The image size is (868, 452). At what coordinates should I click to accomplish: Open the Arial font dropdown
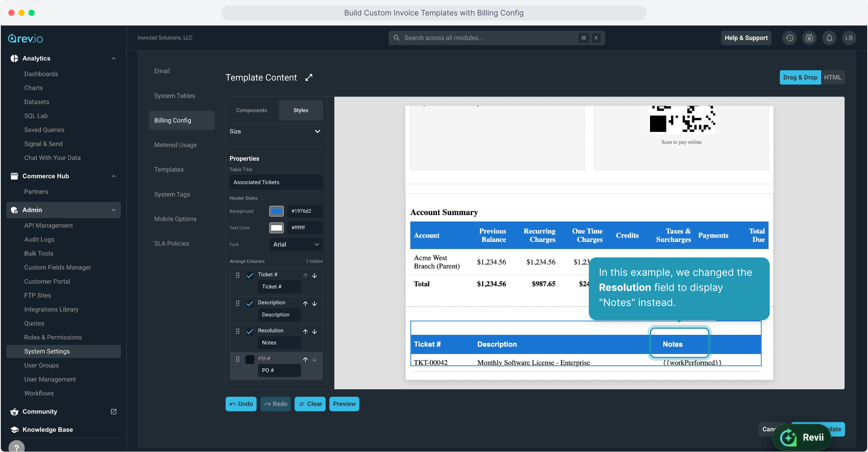click(296, 244)
